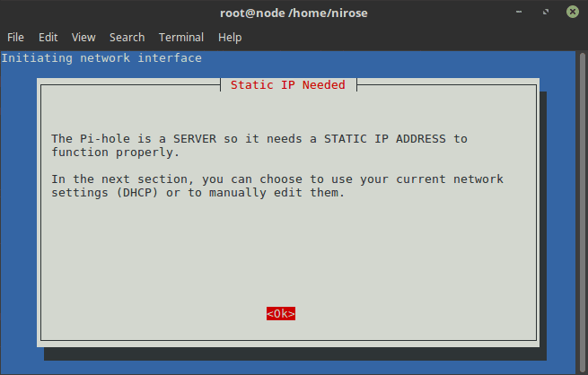Click the 'Static IP Needed' dialog title
This screenshot has width=588, height=375.
(288, 85)
